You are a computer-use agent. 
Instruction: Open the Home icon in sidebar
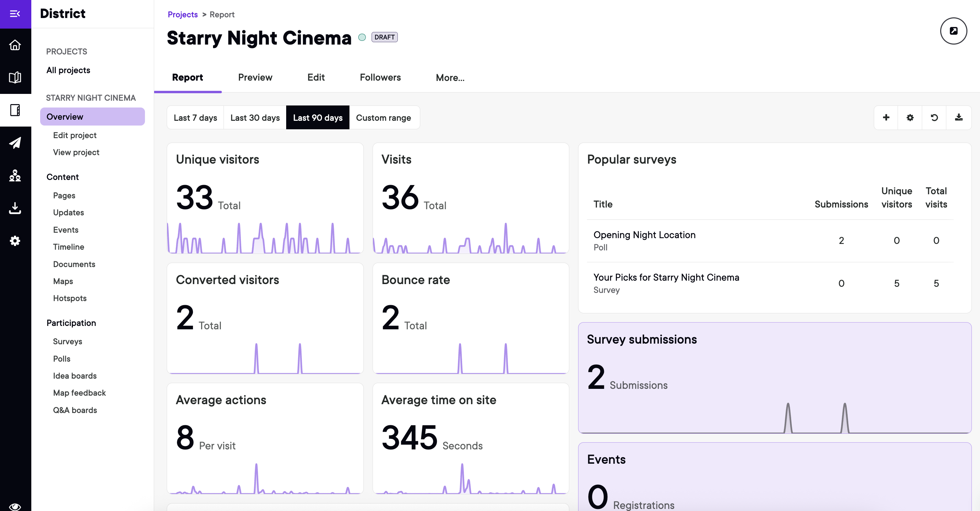(15, 45)
